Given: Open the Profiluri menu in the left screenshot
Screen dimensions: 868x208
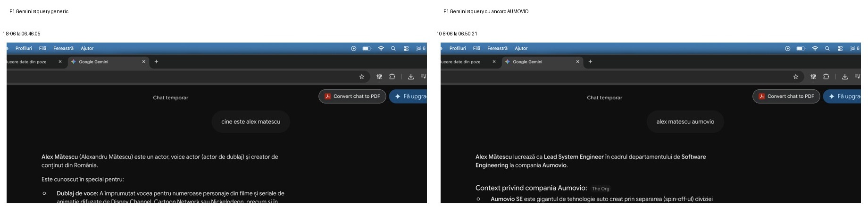Looking at the screenshot, I should (24, 48).
